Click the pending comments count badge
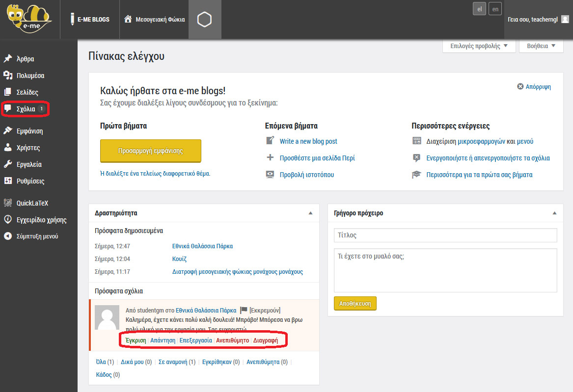 click(x=42, y=109)
